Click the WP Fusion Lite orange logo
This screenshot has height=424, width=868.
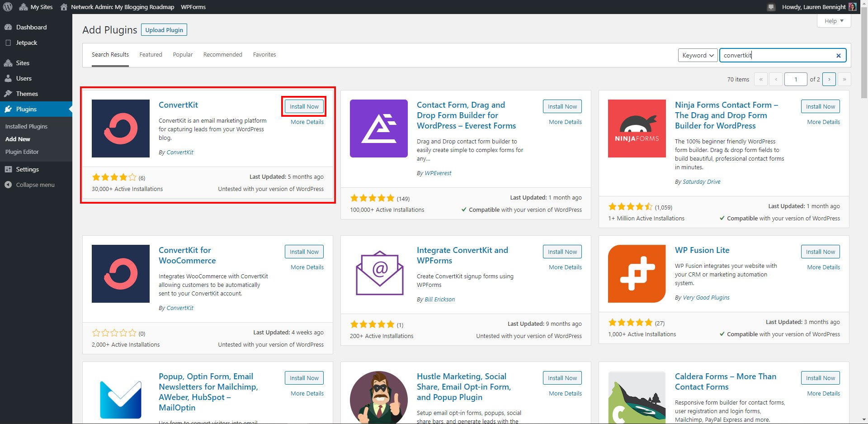click(637, 274)
